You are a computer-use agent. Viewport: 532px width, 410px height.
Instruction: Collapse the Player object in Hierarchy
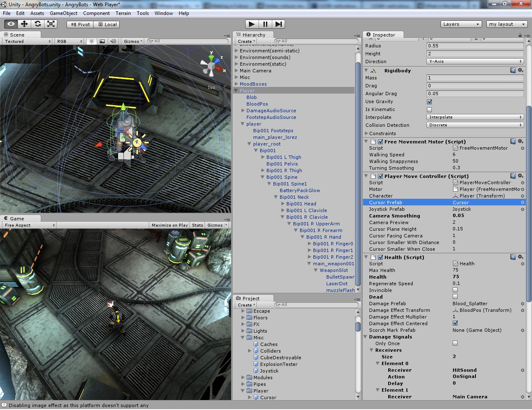point(236,91)
